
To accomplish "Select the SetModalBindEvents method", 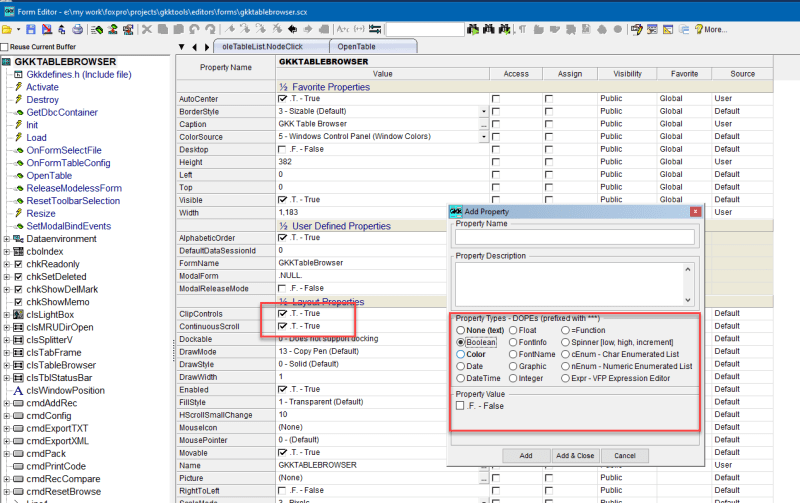I will (68, 227).
